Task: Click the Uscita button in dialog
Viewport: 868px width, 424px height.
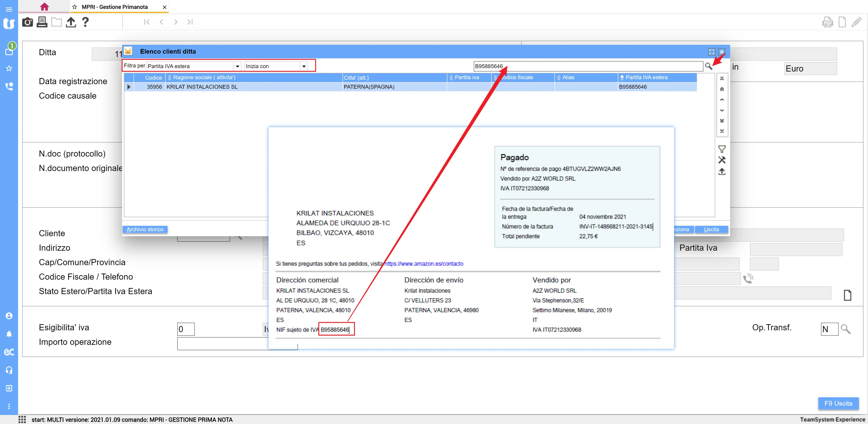Action: [x=711, y=229]
